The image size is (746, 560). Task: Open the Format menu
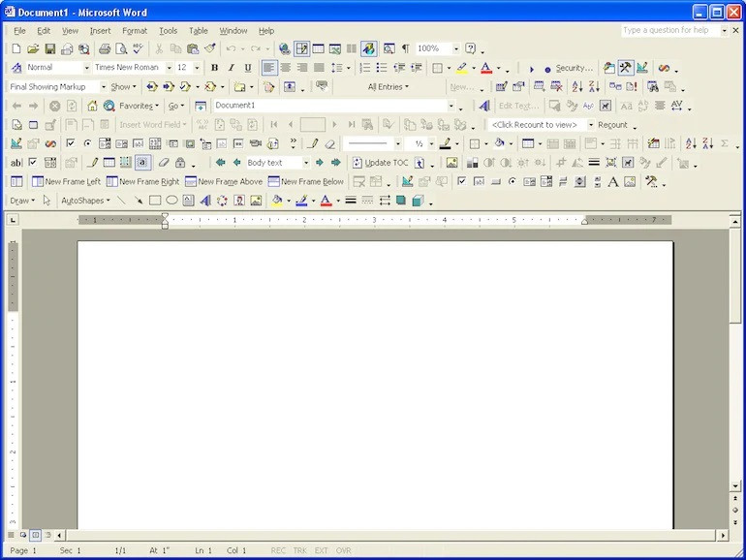pyautogui.click(x=135, y=31)
